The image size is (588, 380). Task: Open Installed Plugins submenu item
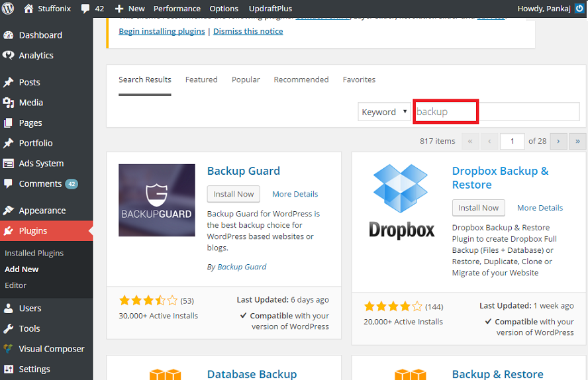click(34, 254)
